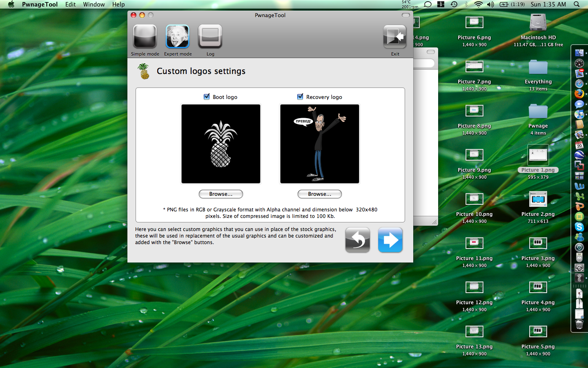This screenshot has height=368, width=588.
Task: Open Spotlight search magnifier
Action: (x=577, y=4)
